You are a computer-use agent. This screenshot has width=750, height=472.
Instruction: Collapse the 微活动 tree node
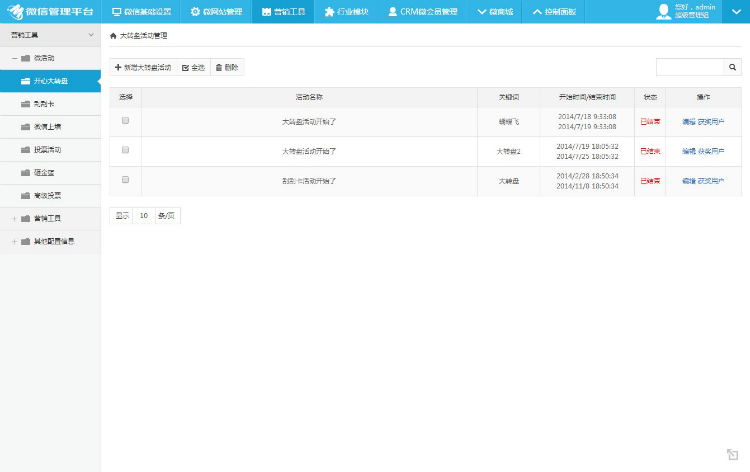(x=14, y=58)
